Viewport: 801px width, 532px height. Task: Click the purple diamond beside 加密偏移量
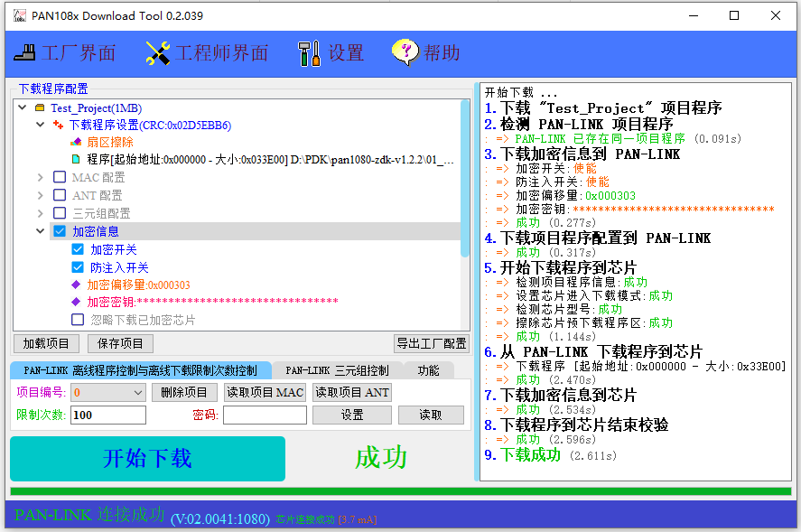pos(76,285)
